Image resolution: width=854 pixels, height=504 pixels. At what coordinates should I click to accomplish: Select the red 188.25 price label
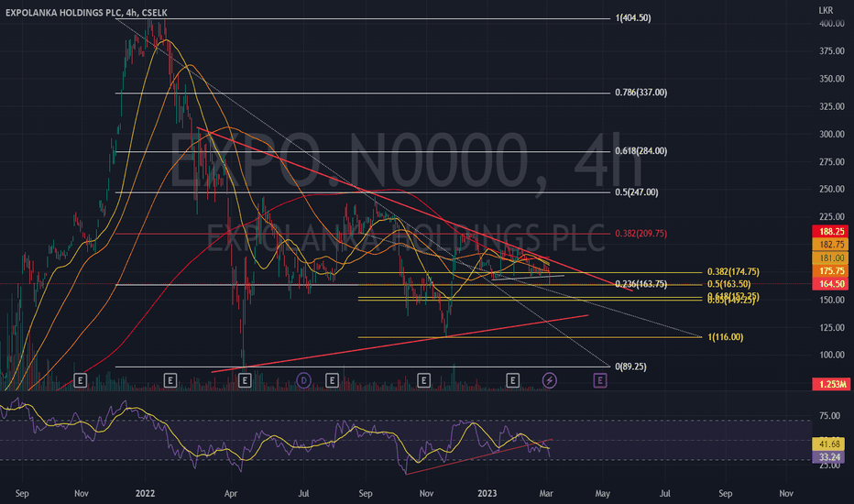click(x=830, y=232)
